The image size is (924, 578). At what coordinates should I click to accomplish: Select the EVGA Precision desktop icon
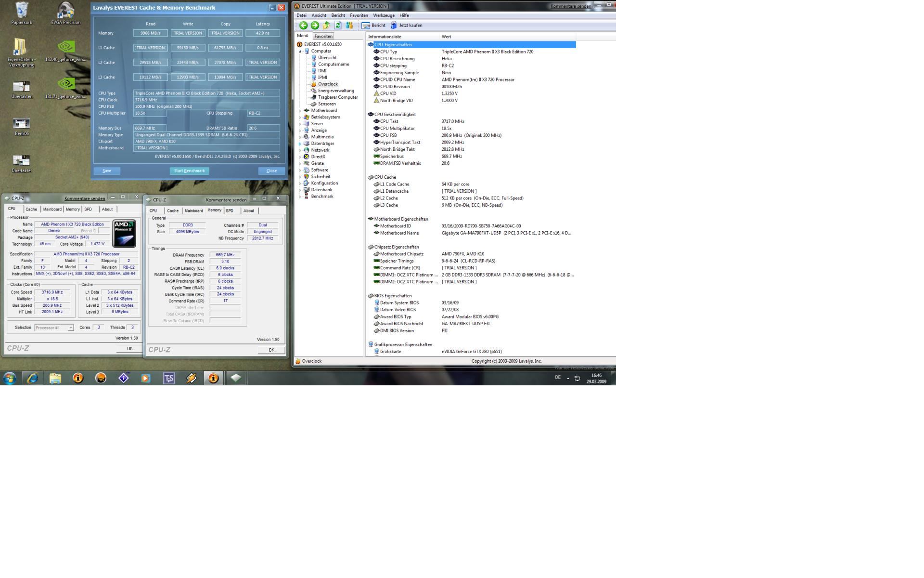pos(66,13)
